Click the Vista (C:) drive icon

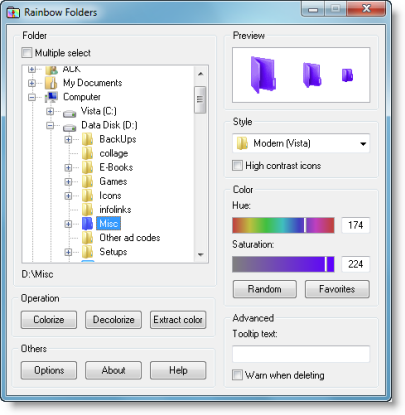pos(70,113)
